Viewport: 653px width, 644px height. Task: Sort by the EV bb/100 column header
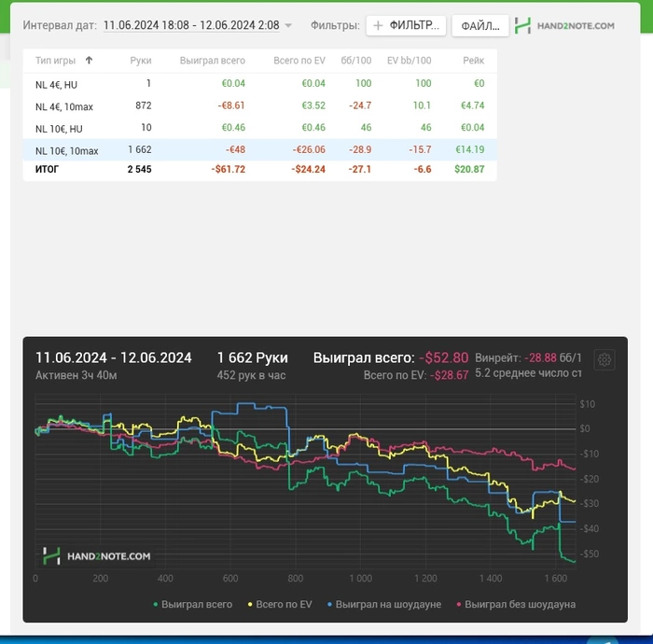coord(409,61)
